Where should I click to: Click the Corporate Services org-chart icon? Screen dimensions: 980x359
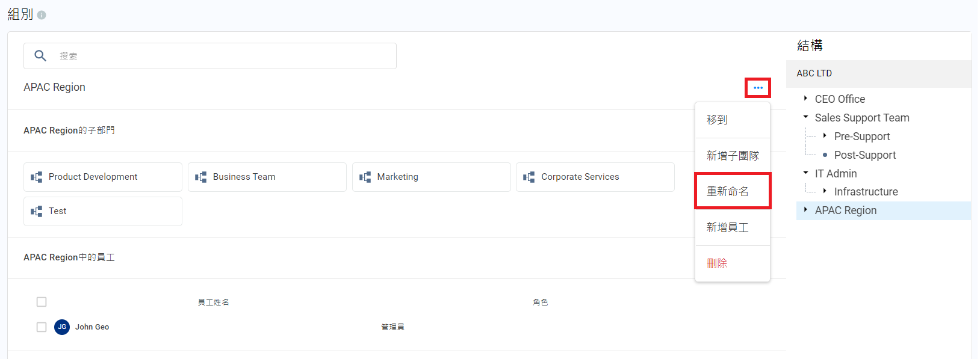tap(529, 177)
